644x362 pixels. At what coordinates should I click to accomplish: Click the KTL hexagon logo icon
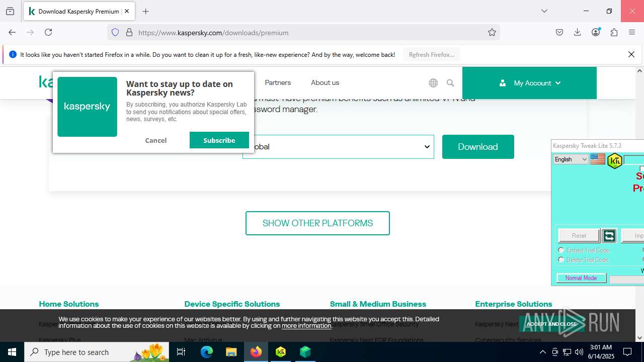click(x=614, y=161)
